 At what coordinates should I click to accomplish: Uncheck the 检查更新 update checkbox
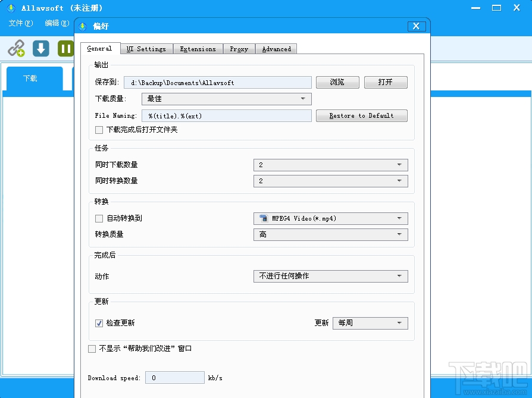[x=98, y=322]
